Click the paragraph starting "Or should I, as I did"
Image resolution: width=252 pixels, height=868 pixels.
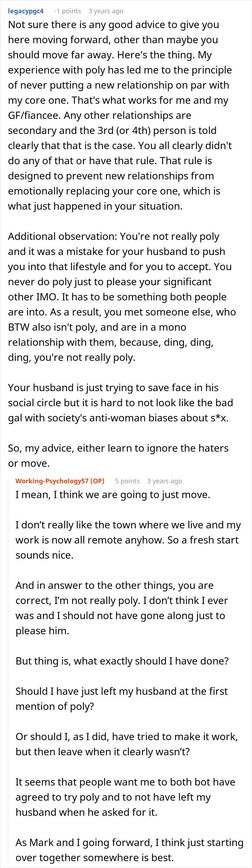(x=126, y=744)
